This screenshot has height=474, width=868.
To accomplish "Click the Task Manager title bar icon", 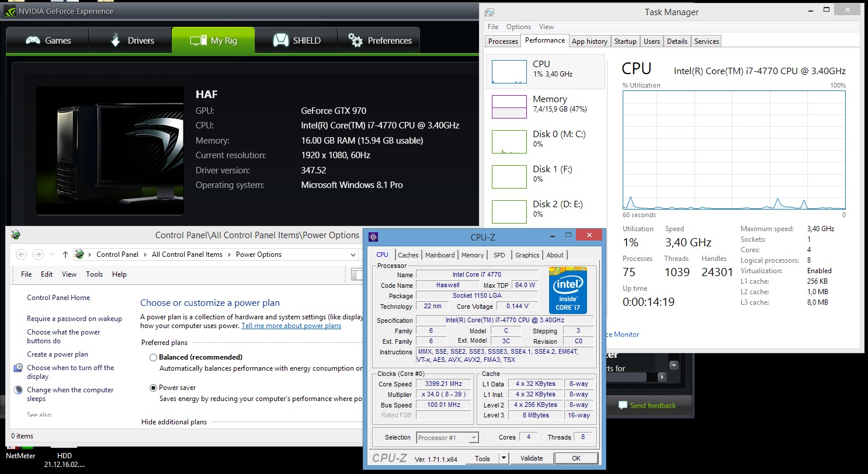I will click(x=489, y=12).
